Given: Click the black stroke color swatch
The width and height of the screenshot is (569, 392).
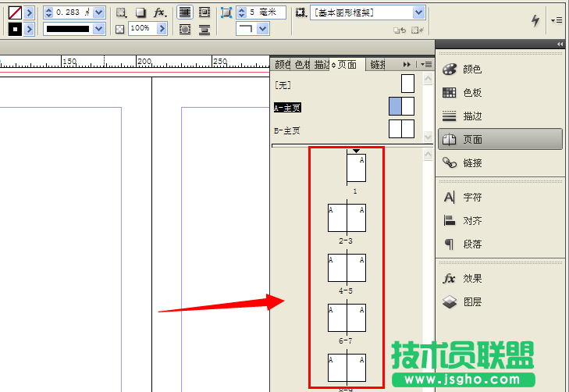Looking at the screenshot, I should point(15,29).
